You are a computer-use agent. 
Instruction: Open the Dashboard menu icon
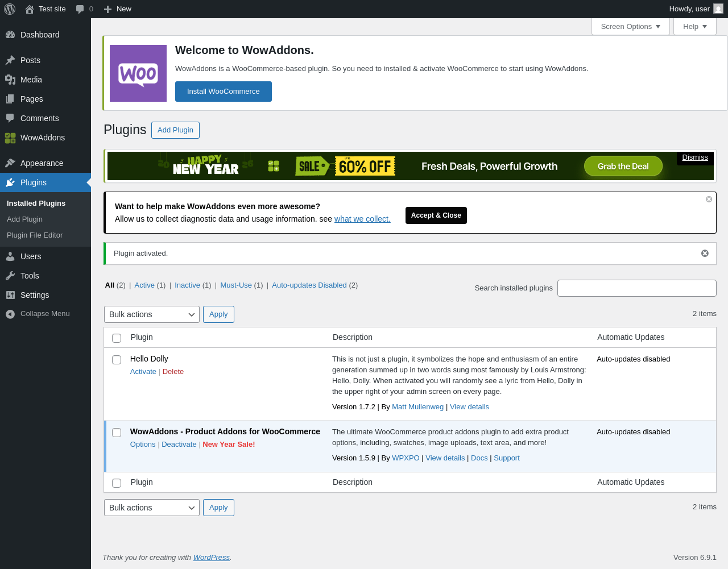10,35
